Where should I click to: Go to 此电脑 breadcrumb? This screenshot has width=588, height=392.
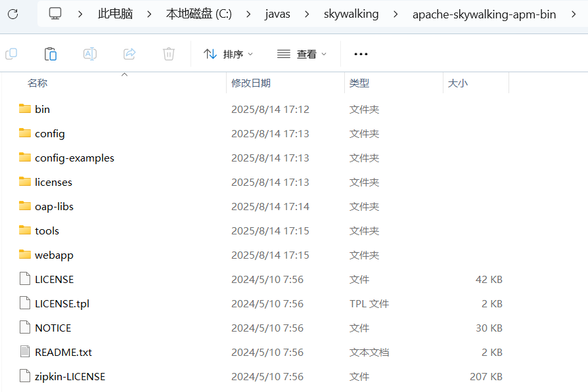(115, 14)
